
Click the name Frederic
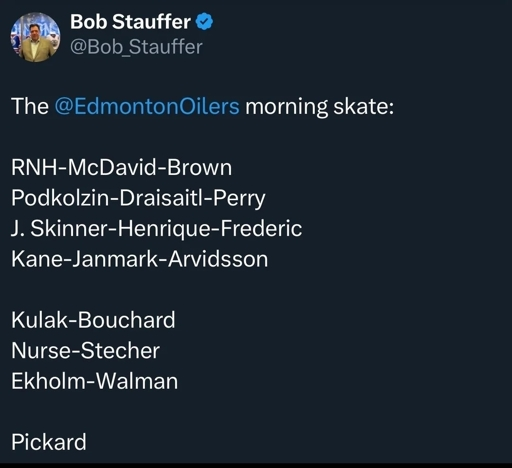261,229
